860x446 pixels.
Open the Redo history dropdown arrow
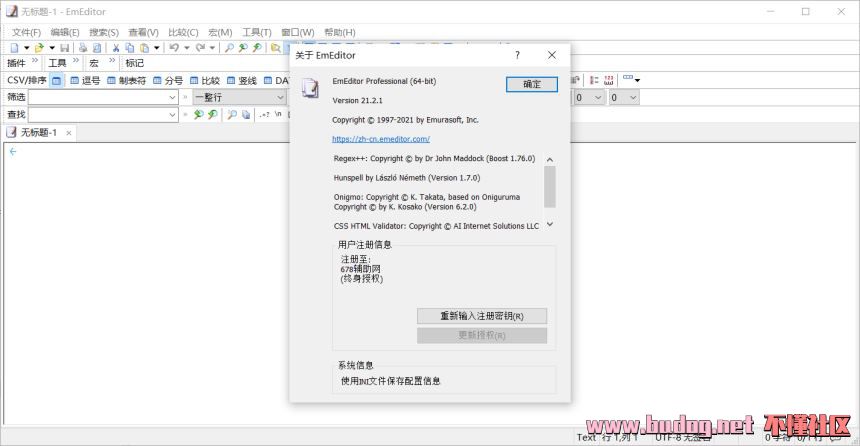tap(212, 48)
